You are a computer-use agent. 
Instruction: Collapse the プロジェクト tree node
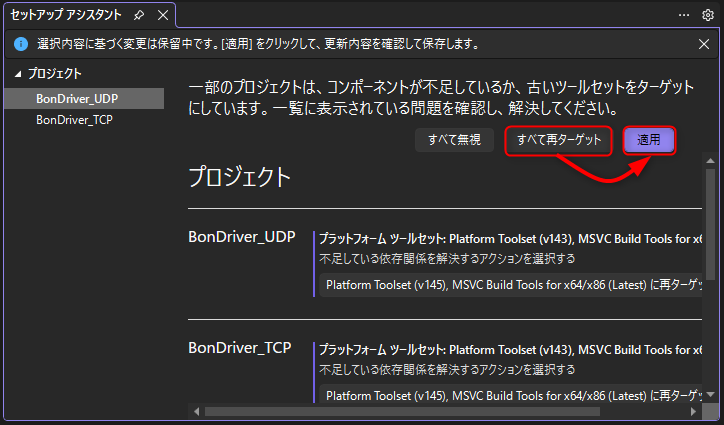tap(17, 74)
